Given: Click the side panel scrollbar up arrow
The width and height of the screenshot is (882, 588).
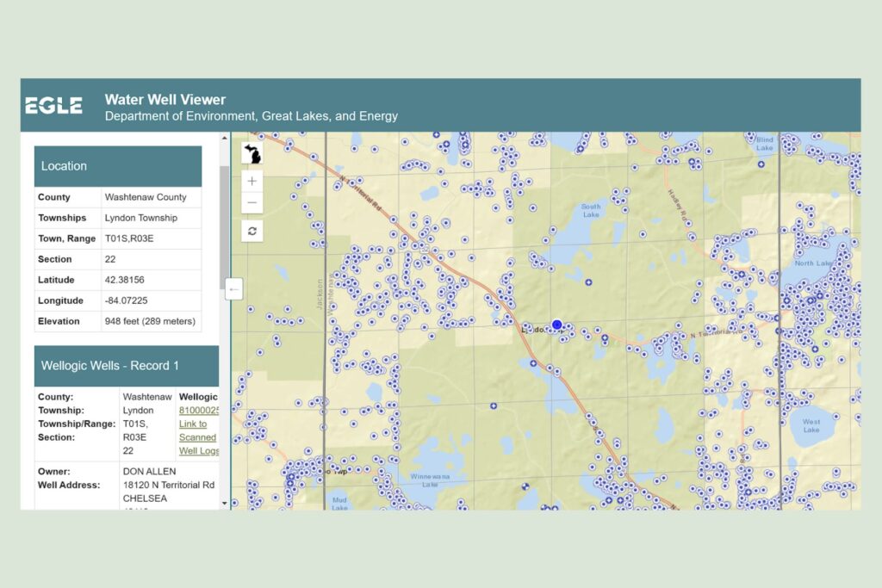Looking at the screenshot, I should (x=225, y=137).
